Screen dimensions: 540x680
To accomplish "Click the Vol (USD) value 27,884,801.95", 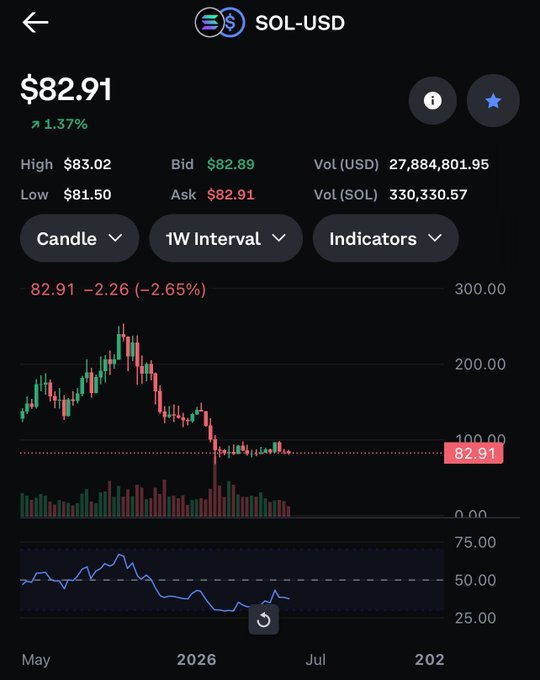I will (439, 164).
